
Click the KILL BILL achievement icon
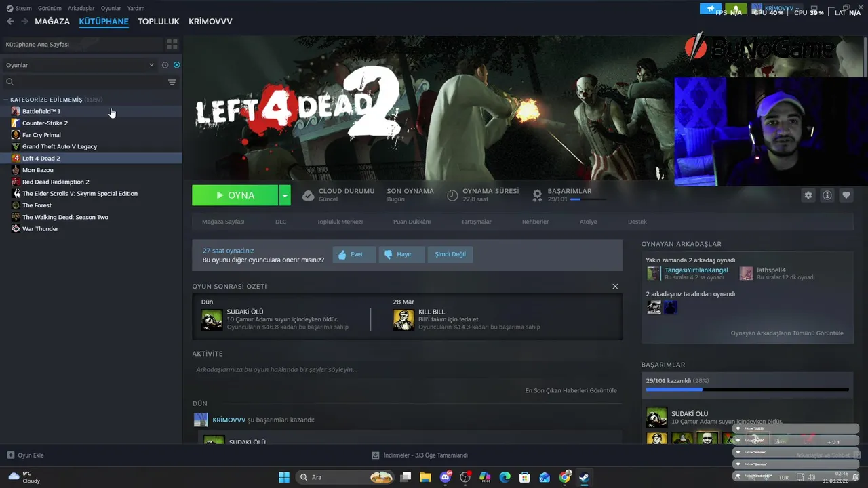point(403,320)
